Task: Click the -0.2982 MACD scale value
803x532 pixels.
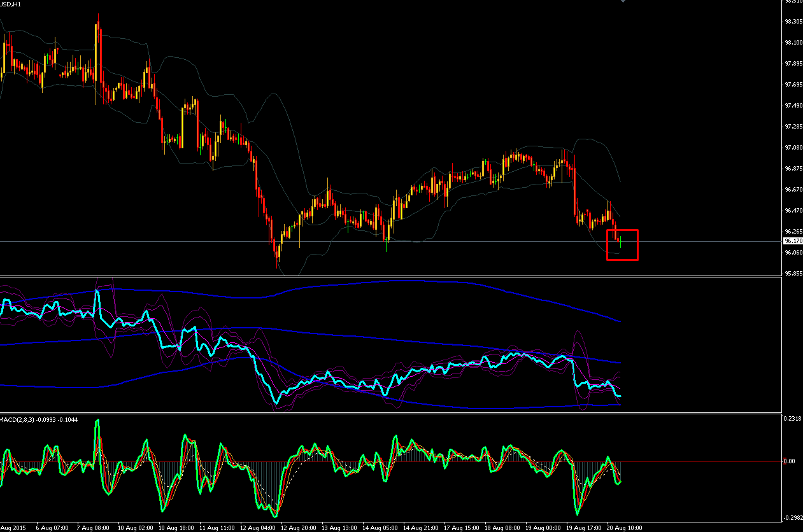Action: 793,517
